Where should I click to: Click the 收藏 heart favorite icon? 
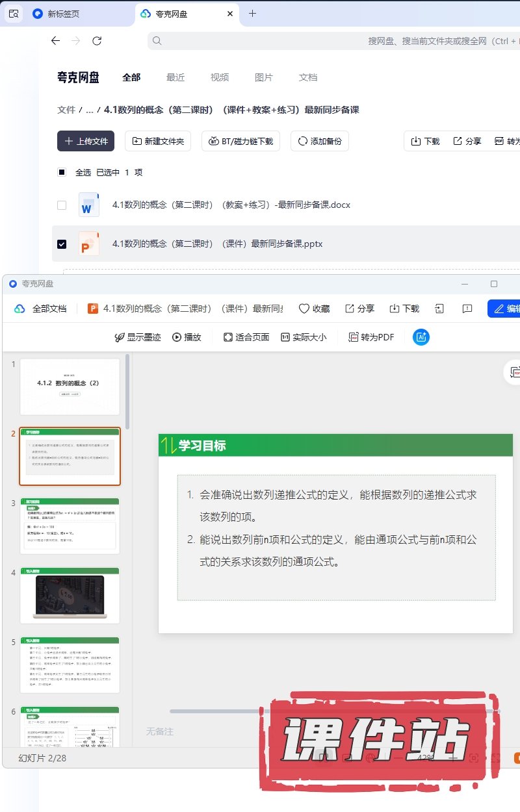click(x=304, y=309)
